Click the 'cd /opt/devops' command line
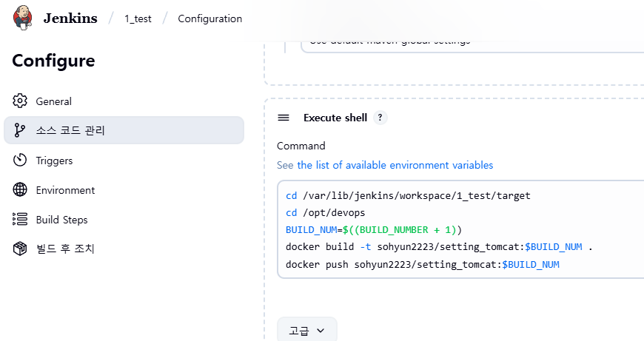The width and height of the screenshot is (644, 341). (x=325, y=212)
